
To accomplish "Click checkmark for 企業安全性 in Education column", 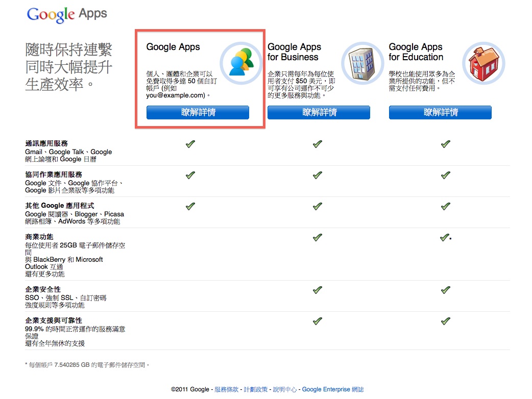I will coord(446,290).
